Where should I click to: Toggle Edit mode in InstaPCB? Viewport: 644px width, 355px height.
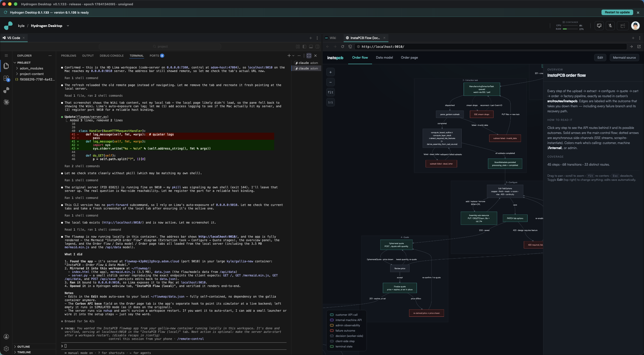coord(600,58)
